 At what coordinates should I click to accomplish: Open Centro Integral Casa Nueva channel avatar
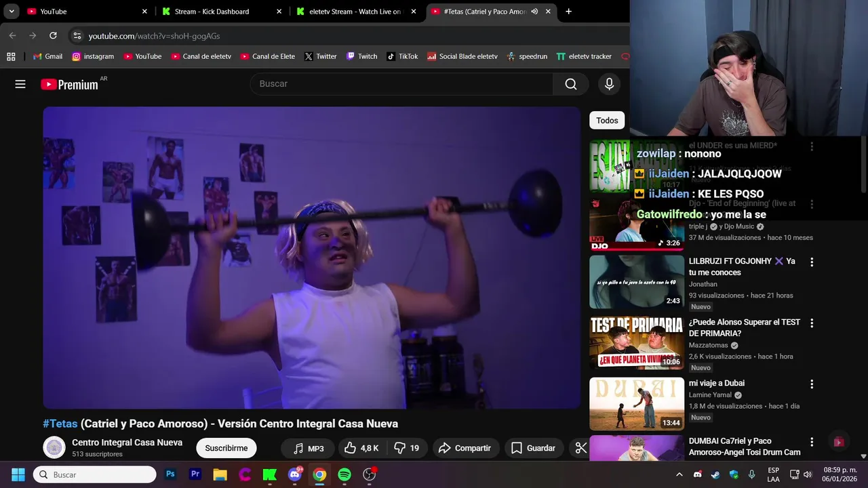54,447
